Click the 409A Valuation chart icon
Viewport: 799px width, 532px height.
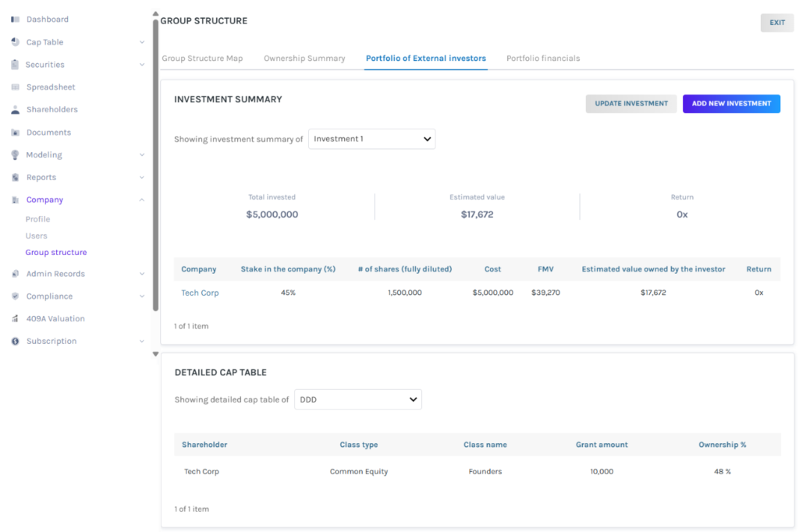coord(15,319)
